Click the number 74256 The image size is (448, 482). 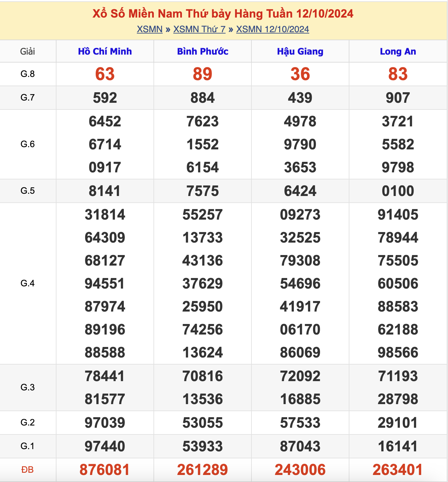203,329
